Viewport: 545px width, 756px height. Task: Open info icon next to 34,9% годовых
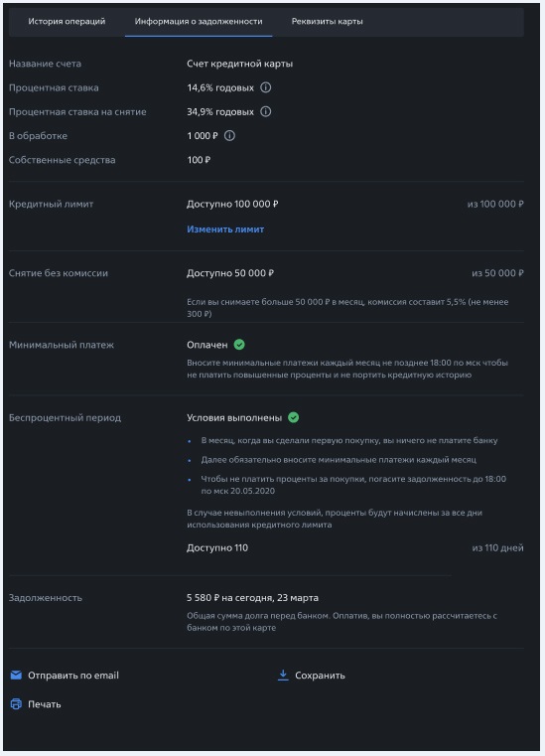[x=265, y=111]
